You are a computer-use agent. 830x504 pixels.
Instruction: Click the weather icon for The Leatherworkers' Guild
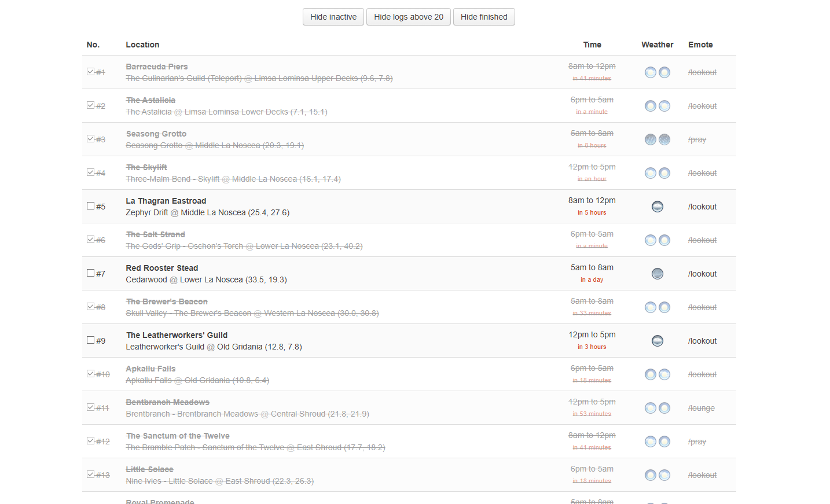(658, 341)
